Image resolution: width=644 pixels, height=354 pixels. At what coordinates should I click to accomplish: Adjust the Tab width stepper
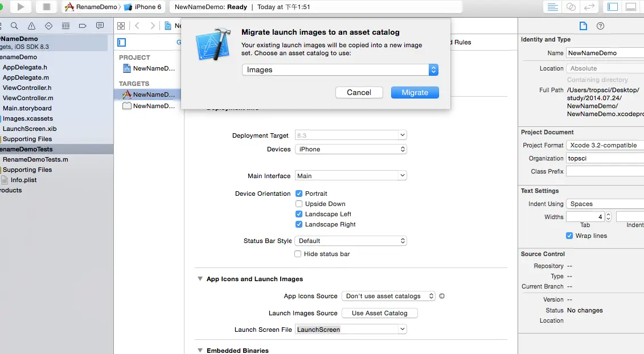(608, 217)
